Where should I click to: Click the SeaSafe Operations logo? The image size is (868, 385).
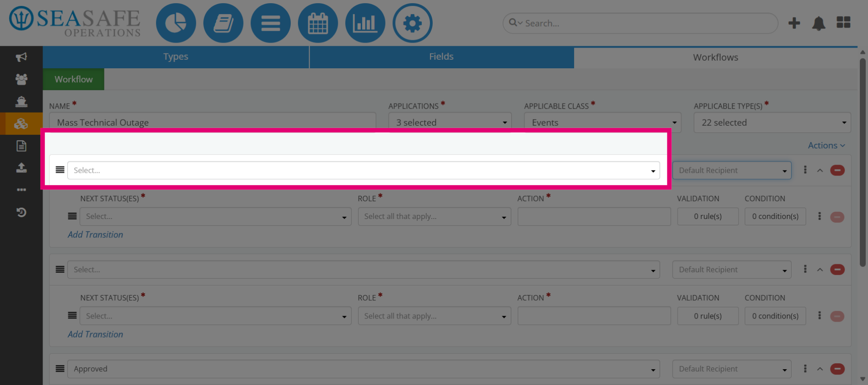coord(75,22)
